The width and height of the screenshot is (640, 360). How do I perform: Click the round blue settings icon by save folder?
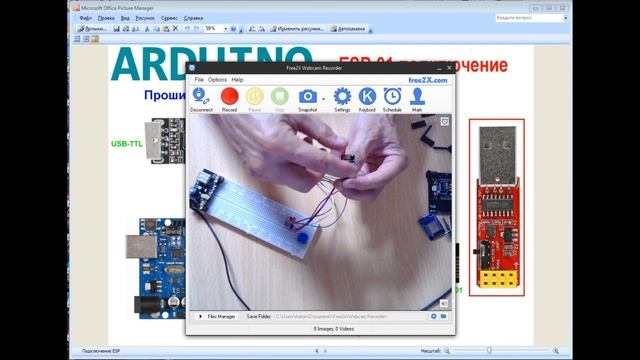(433, 316)
